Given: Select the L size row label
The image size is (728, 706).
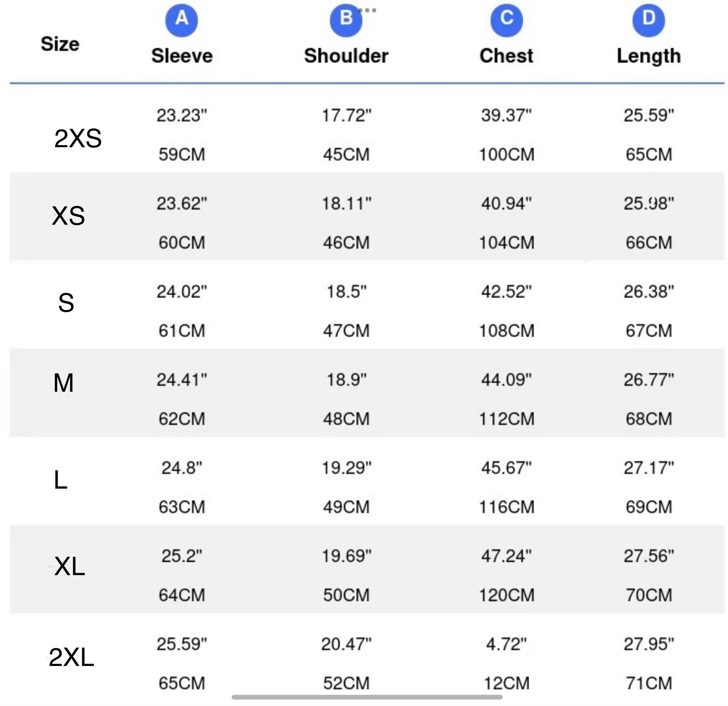Looking at the screenshot, I should pyautogui.click(x=61, y=480).
